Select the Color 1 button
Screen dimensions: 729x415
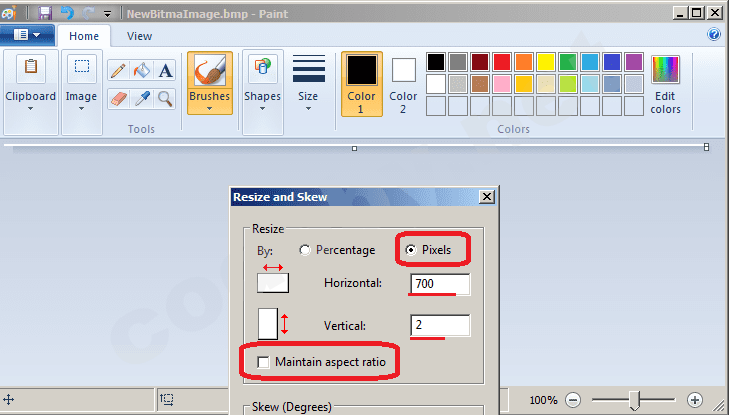click(362, 84)
